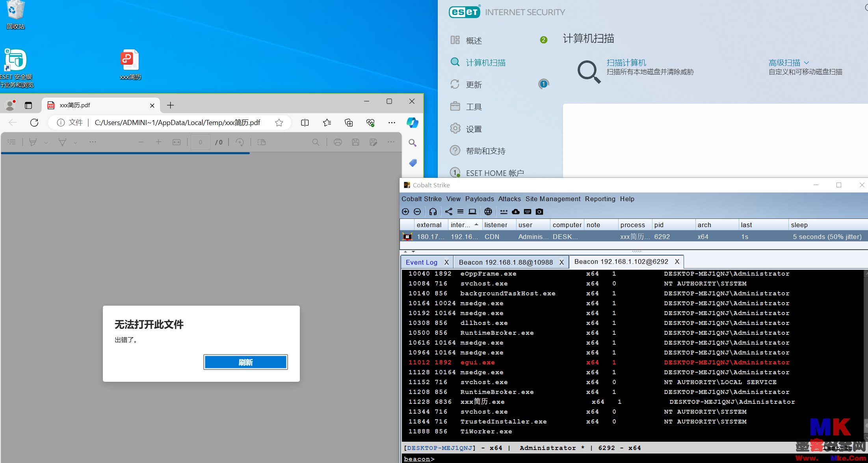Open browser essentials heart icon
The width and height of the screenshot is (868, 463).
tap(370, 123)
